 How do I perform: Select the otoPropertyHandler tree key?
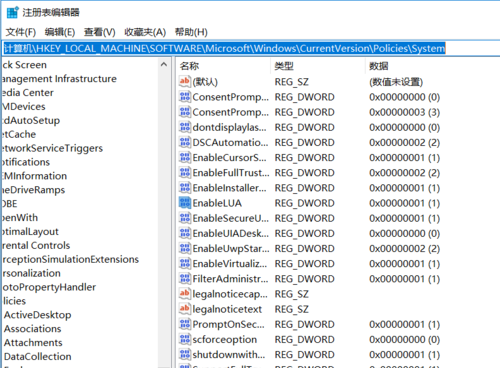click(x=49, y=287)
